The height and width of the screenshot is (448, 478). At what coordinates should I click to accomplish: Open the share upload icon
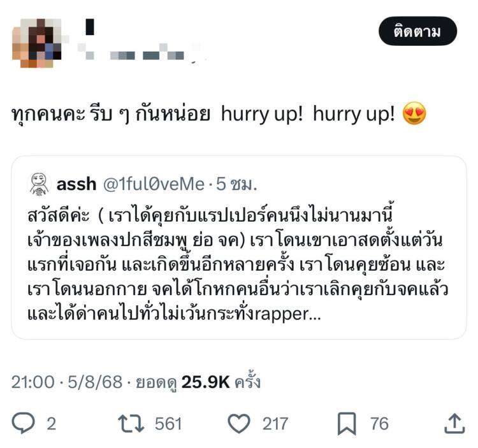(x=454, y=423)
